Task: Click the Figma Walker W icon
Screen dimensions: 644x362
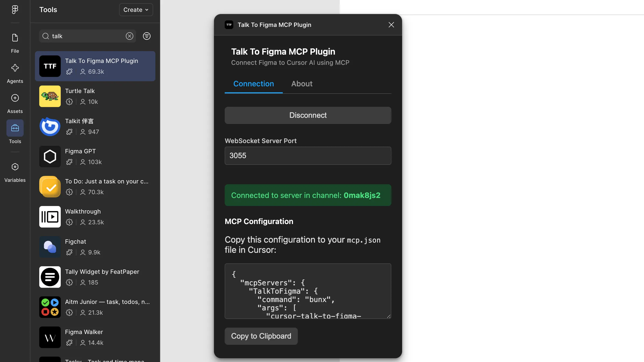Action: (x=50, y=337)
